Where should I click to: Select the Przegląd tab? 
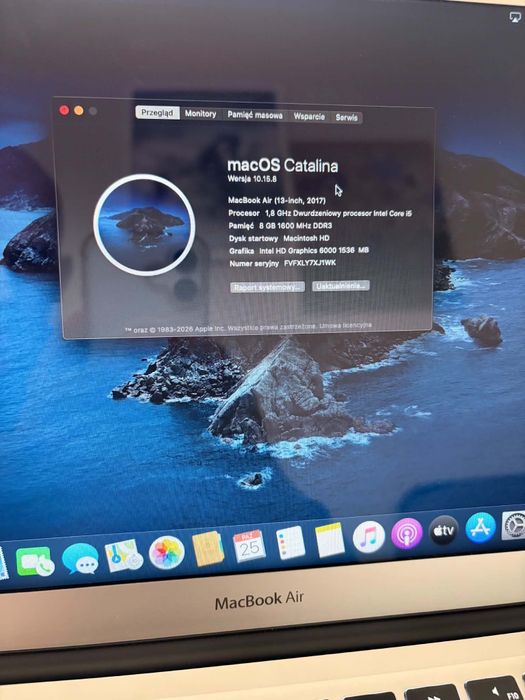pos(157,113)
